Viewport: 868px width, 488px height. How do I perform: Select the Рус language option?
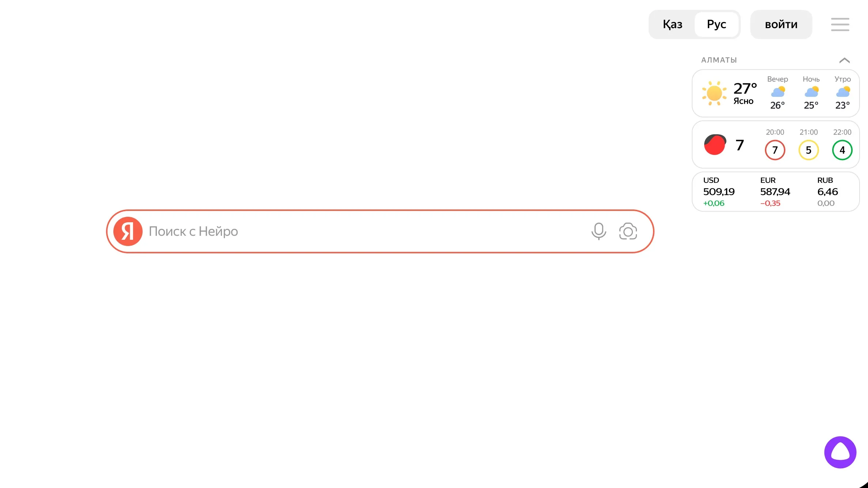[x=716, y=24]
